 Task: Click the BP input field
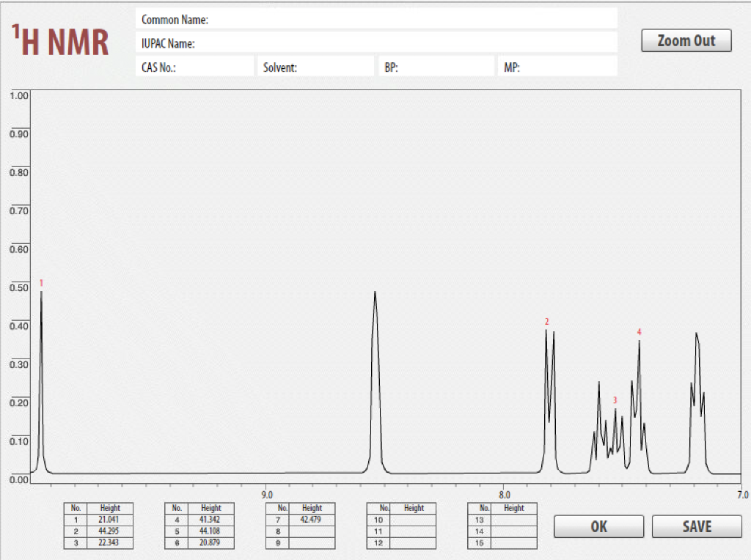[x=440, y=66]
